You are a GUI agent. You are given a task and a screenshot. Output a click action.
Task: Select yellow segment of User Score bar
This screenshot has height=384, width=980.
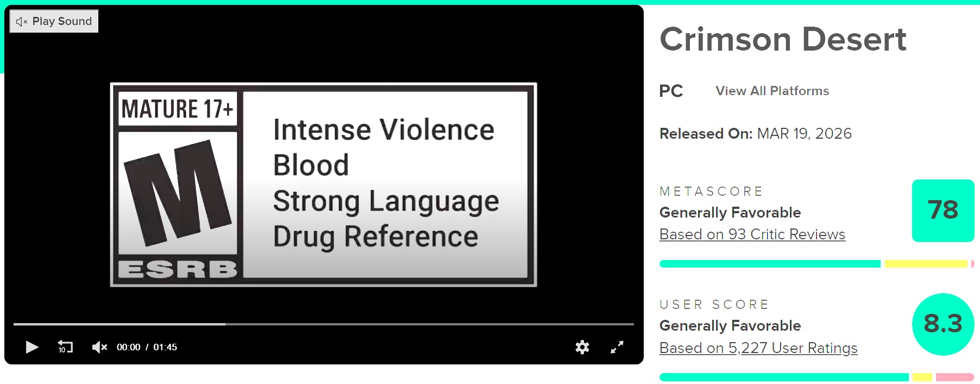(922, 377)
